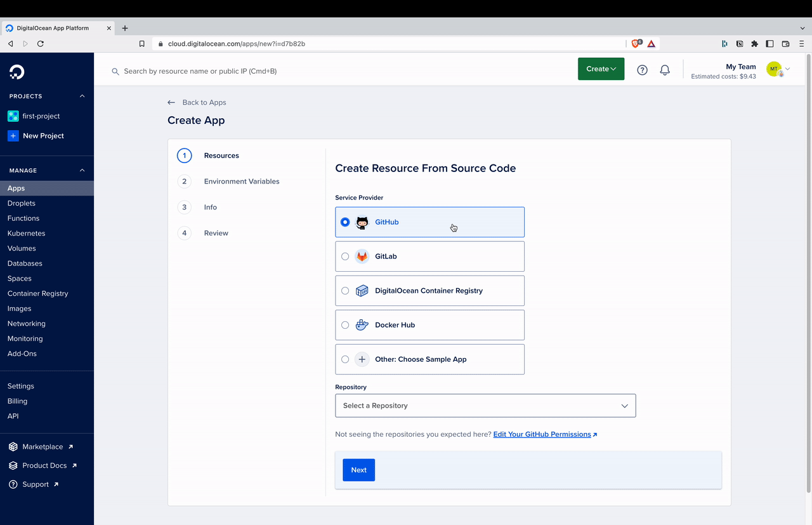Image resolution: width=812 pixels, height=525 pixels.
Task: Click the GitLab fox icon
Action: click(x=362, y=256)
